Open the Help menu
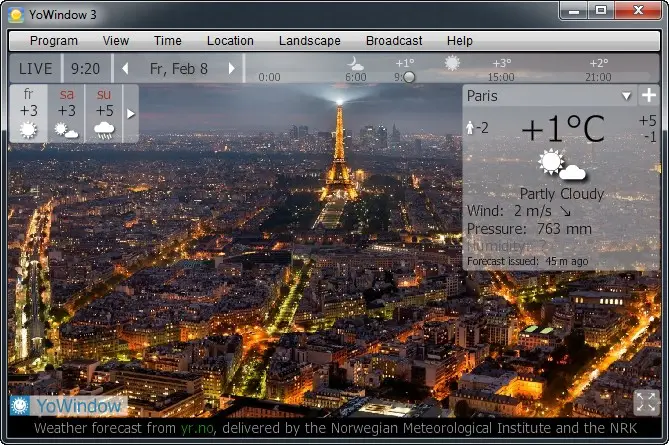Viewport: 669px width, 445px height. tap(460, 41)
